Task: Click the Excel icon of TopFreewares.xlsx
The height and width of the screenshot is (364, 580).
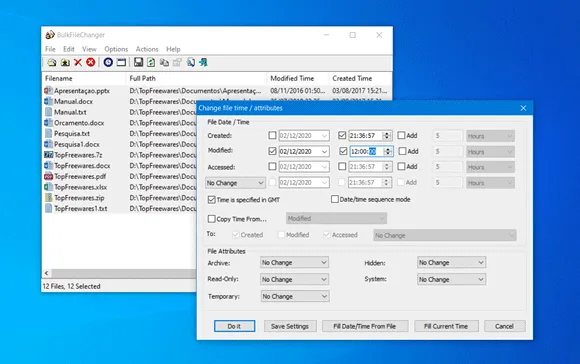Action: [48, 187]
